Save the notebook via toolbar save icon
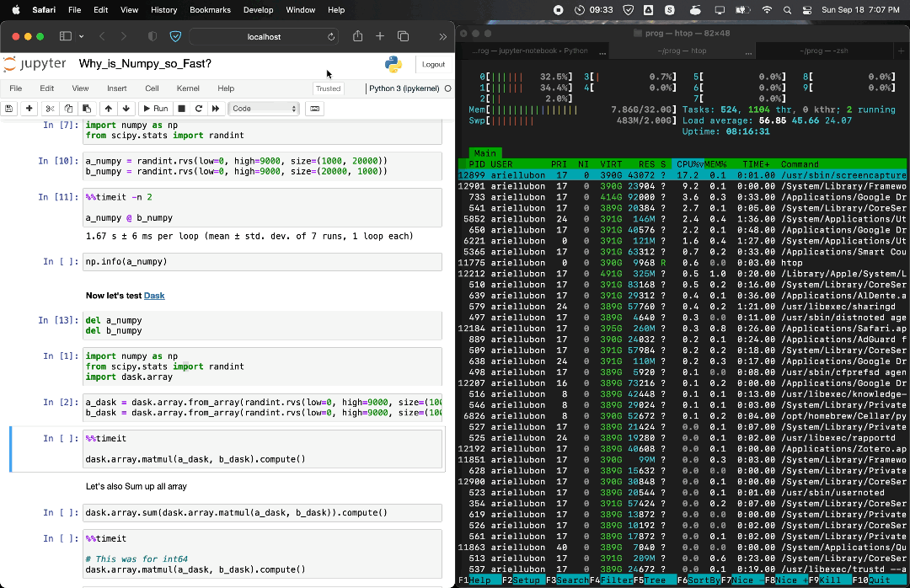The width and height of the screenshot is (910, 588). click(9, 108)
